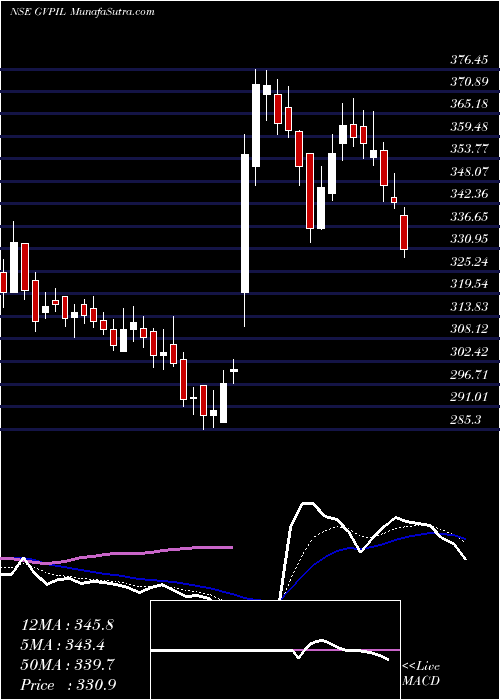Click the 348.07 price axis label
The image size is (500, 700).
(468, 172)
